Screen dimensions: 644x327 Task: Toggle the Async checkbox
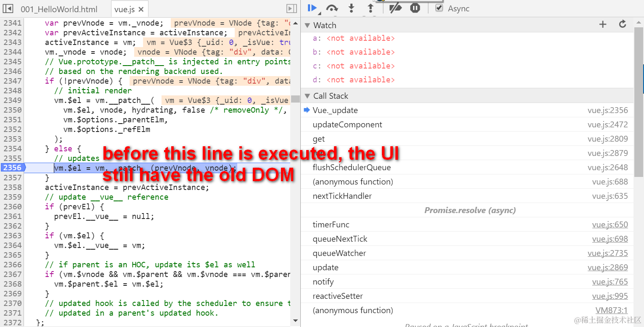click(x=439, y=8)
